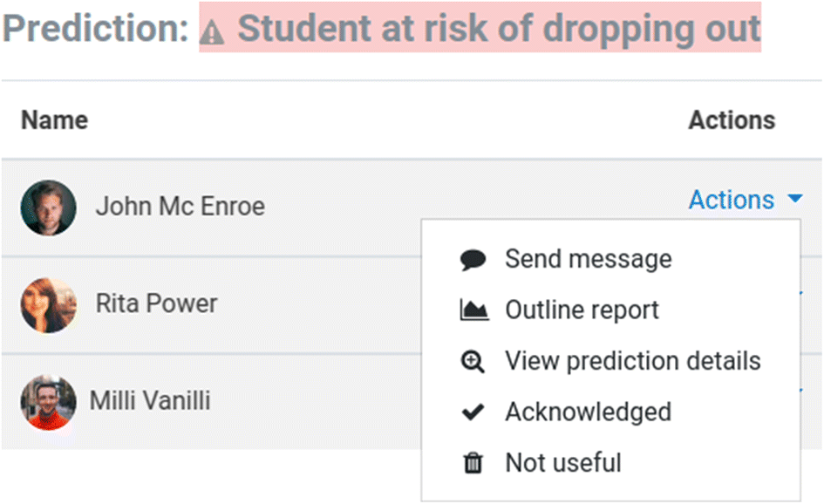Open Rita Power's profile picture
This screenshot has height=504, width=824.
pyautogui.click(x=48, y=305)
